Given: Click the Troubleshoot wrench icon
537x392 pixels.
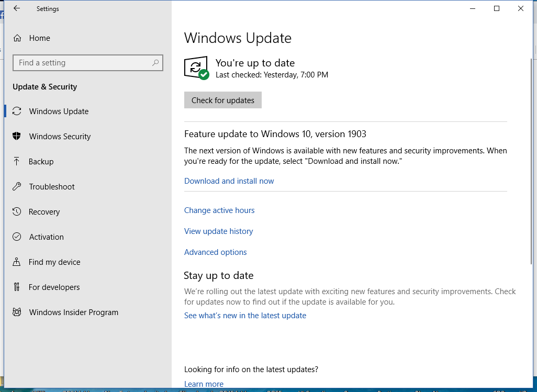Looking at the screenshot, I should (x=17, y=187).
